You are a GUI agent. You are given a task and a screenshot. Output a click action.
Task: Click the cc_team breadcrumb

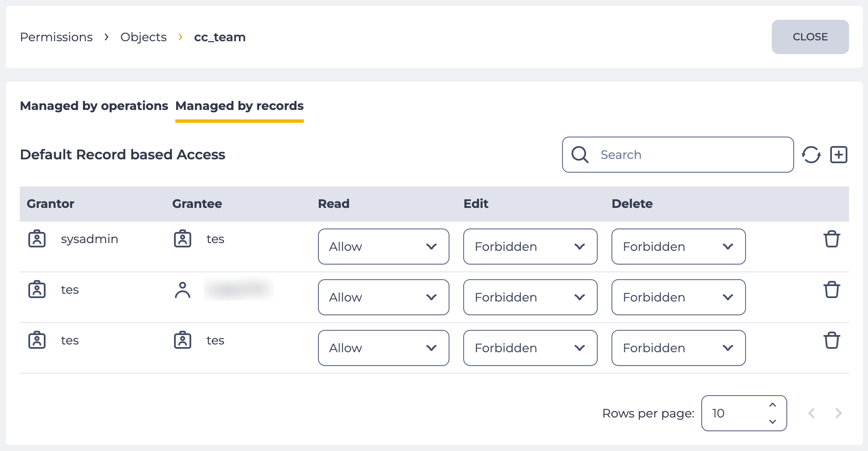point(220,37)
